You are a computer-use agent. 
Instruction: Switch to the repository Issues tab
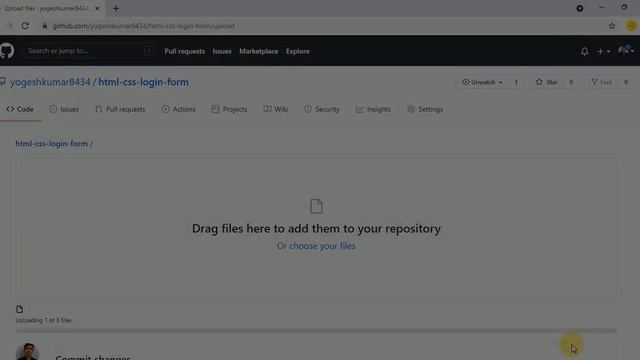point(64,109)
